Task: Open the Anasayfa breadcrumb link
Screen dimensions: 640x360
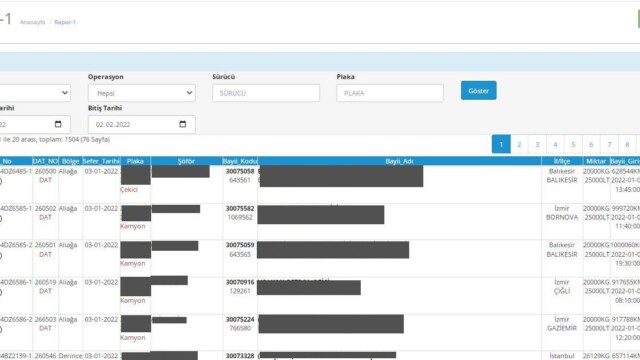Action: [x=32, y=22]
